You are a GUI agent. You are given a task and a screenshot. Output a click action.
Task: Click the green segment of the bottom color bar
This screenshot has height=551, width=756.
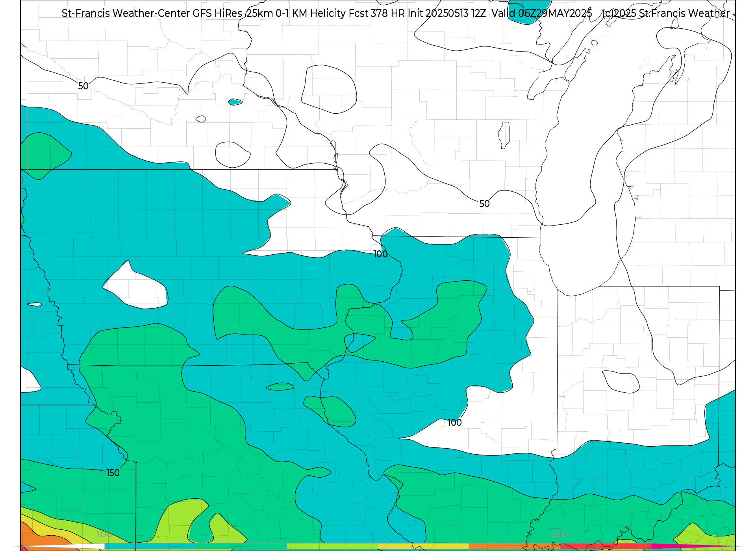coord(241,546)
